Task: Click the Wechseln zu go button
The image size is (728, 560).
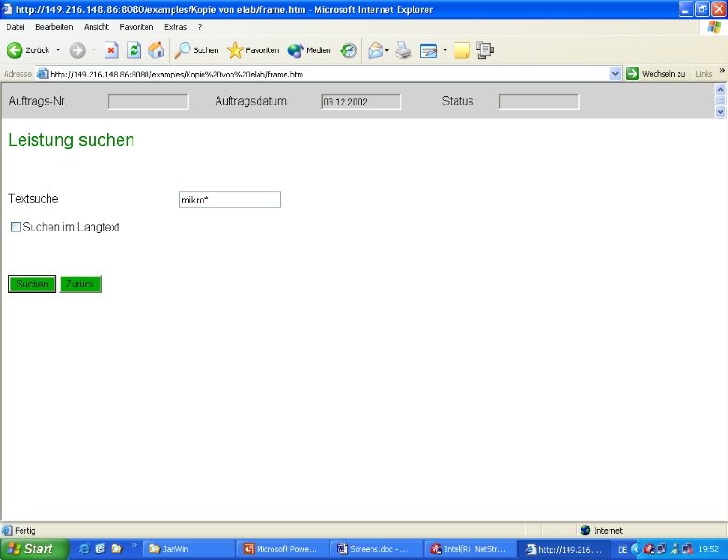Action: (x=656, y=74)
